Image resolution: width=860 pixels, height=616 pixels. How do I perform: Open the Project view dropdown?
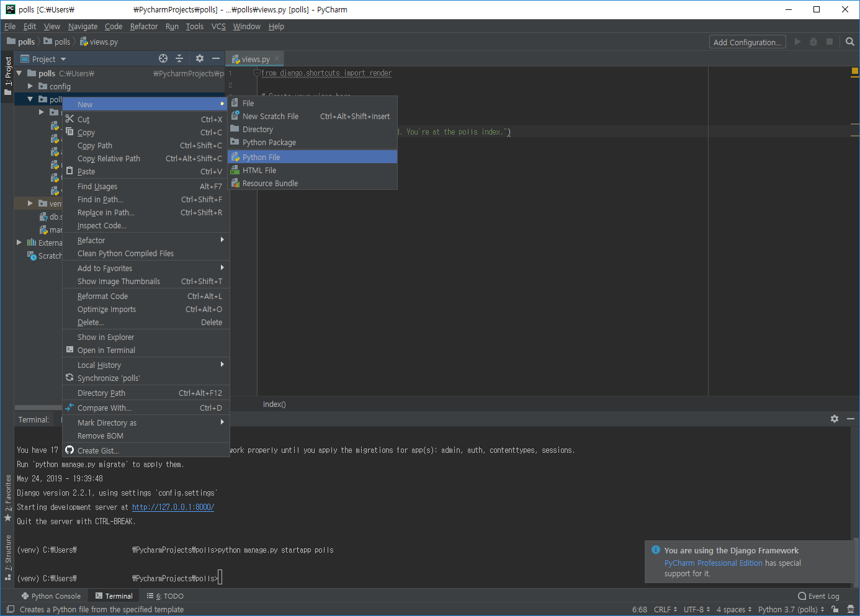point(43,59)
